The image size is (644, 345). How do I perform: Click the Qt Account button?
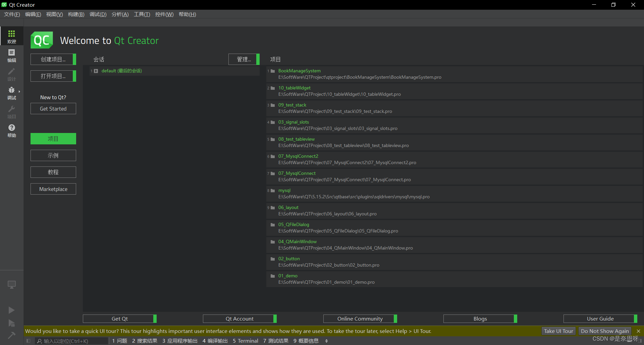240,319
